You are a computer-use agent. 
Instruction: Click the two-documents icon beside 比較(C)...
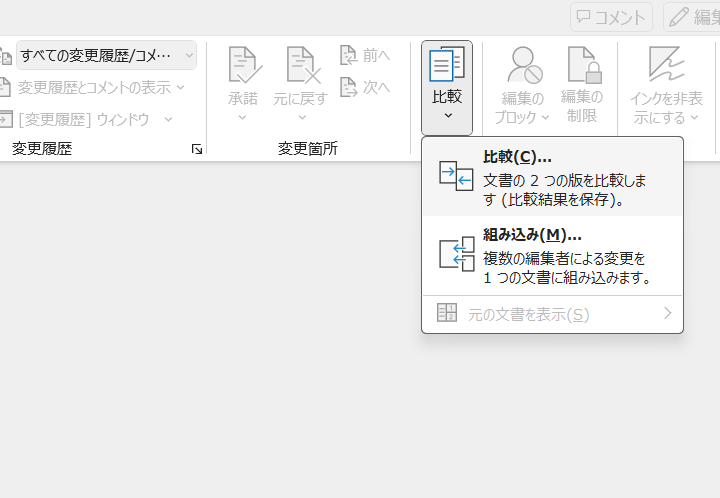(x=456, y=175)
